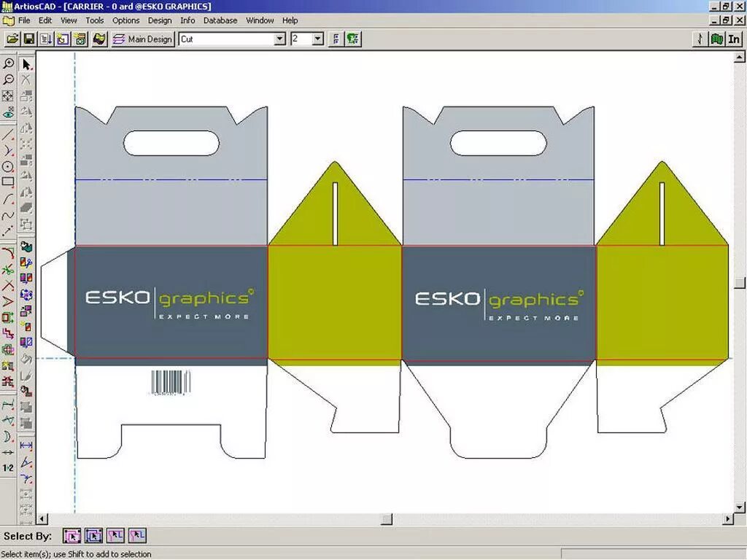Image resolution: width=747 pixels, height=560 pixels.
Task: Choose the Line drawing tool
Action: [x=8, y=135]
